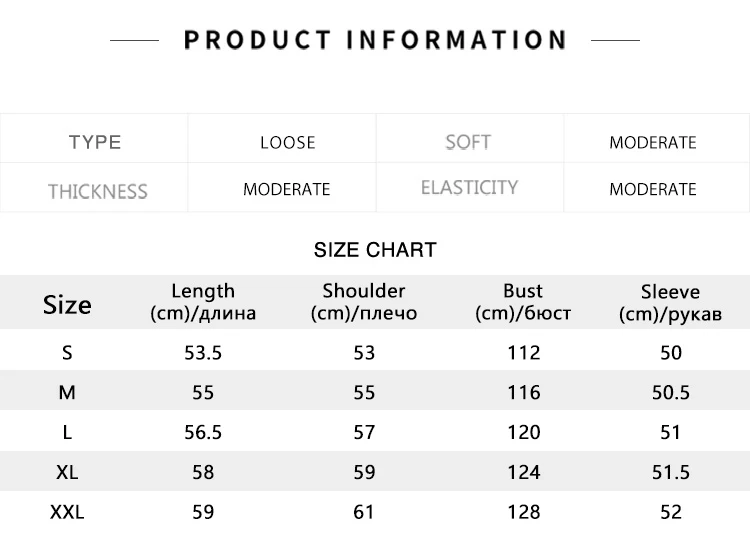The height and width of the screenshot is (558, 750).
Task: Click the Sleeve (cm) column header
Action: point(670,303)
